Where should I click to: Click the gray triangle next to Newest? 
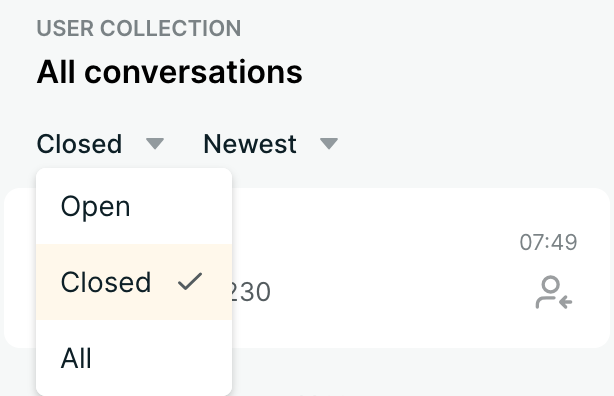(329, 143)
